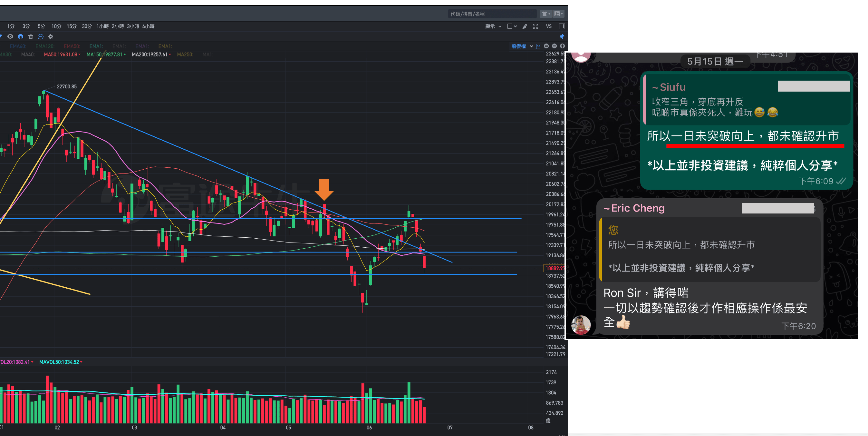Click the blue pin icon

pyautogui.click(x=562, y=36)
